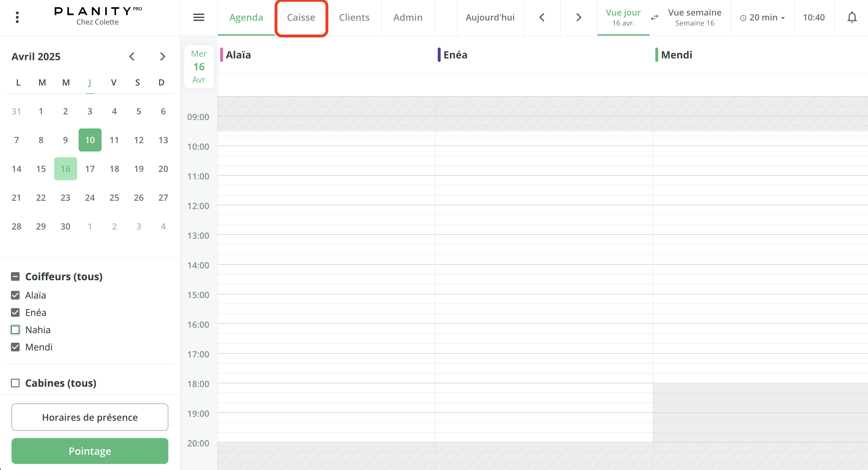Open Horaires de présence
Image resolution: width=868 pixels, height=470 pixels.
(x=90, y=417)
